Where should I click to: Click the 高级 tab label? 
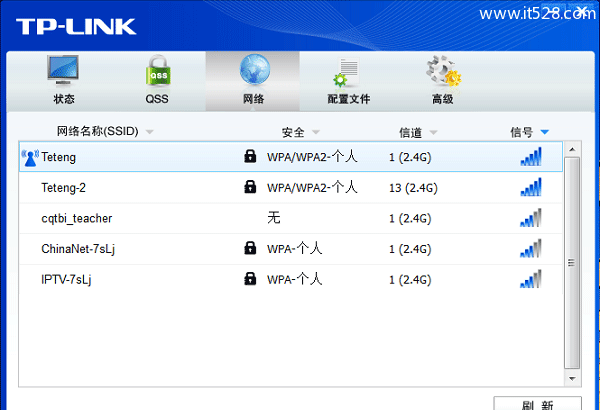click(443, 99)
